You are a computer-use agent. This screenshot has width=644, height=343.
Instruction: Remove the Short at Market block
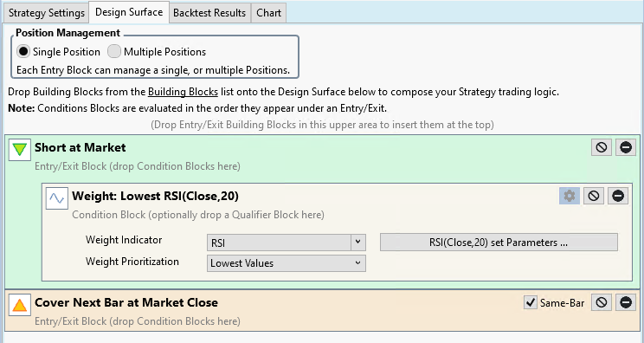(626, 147)
